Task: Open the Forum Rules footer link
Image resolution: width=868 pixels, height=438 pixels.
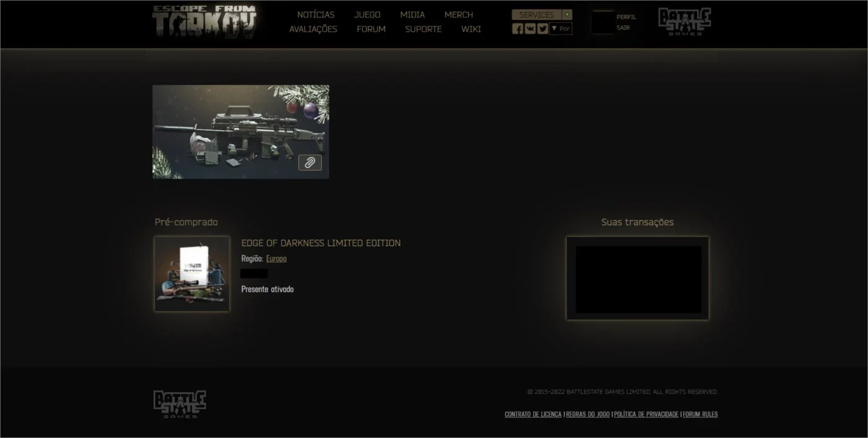Action: (x=701, y=414)
